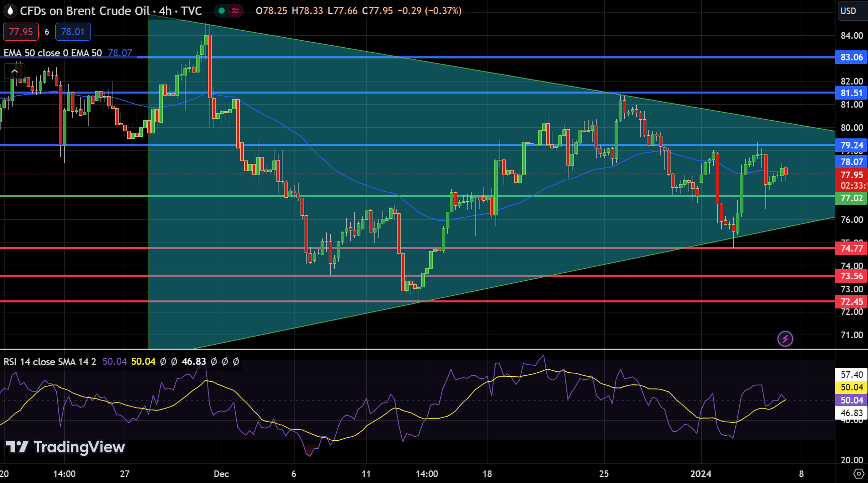This screenshot has width=868, height=483.
Task: Click the spread value 6 between prices
Action: pyautogui.click(x=47, y=32)
